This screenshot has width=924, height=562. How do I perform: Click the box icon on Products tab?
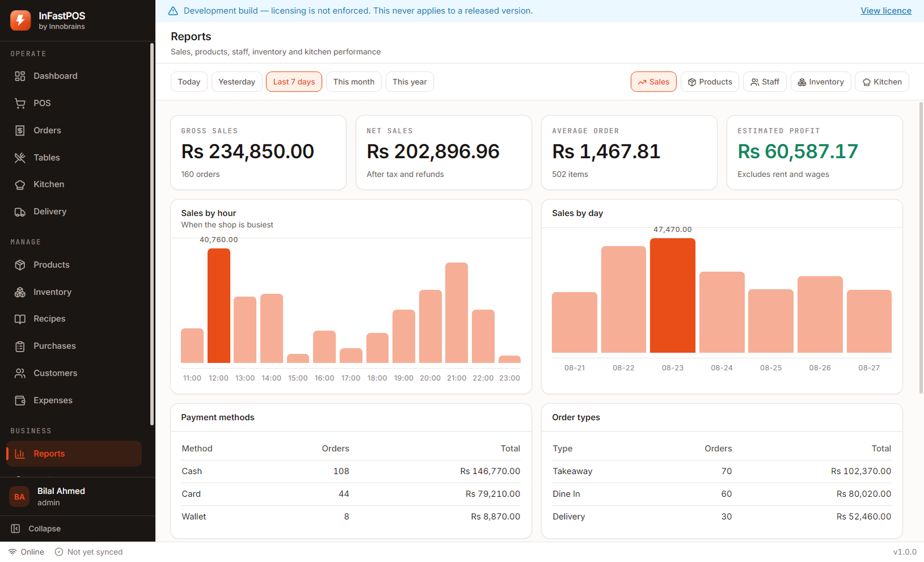(x=692, y=82)
